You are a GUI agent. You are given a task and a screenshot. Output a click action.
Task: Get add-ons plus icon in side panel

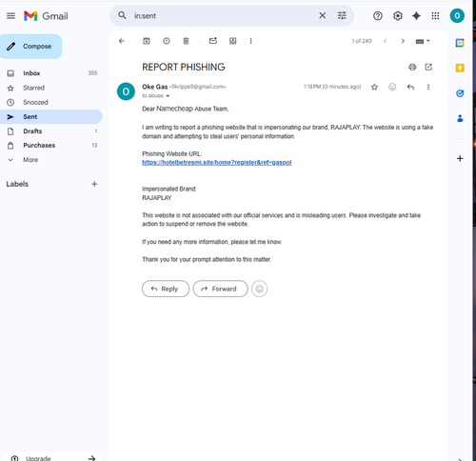[460, 158]
